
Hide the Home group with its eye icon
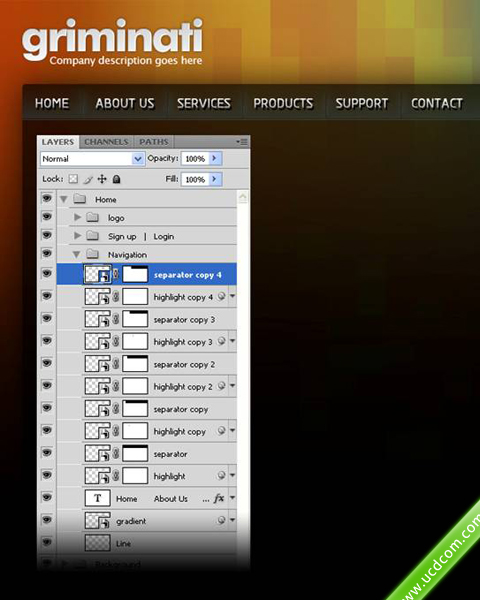pos(47,198)
